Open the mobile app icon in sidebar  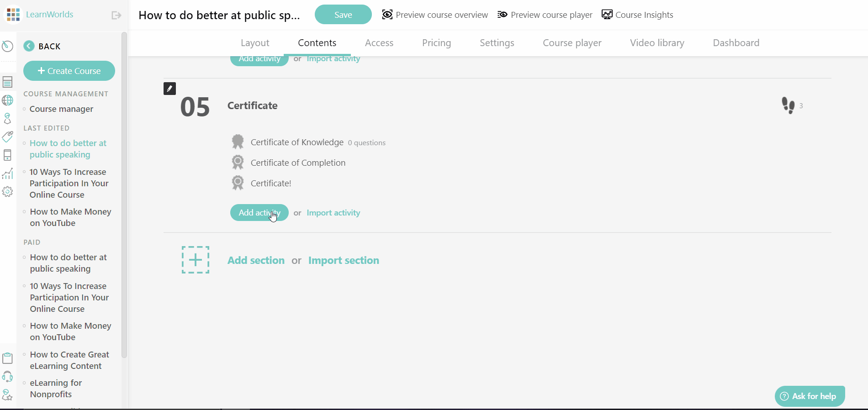8,155
